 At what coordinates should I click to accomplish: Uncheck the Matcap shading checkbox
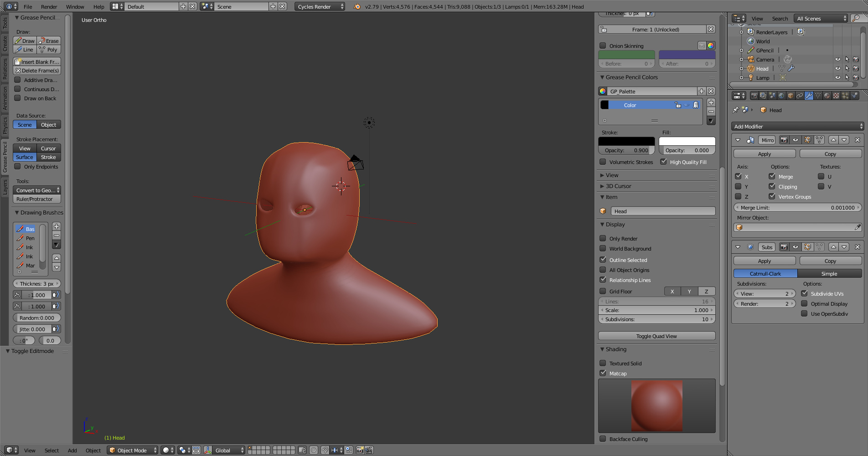[x=603, y=373]
